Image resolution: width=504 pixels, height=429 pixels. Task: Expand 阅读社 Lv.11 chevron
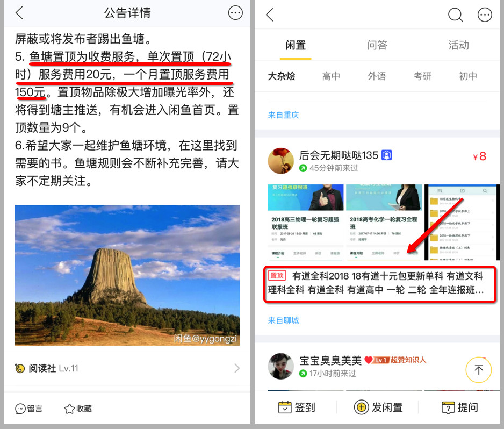coord(237,368)
